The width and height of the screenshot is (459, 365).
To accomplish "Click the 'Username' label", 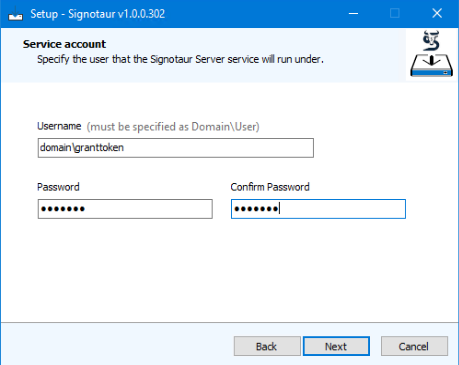I will click(x=59, y=126).
